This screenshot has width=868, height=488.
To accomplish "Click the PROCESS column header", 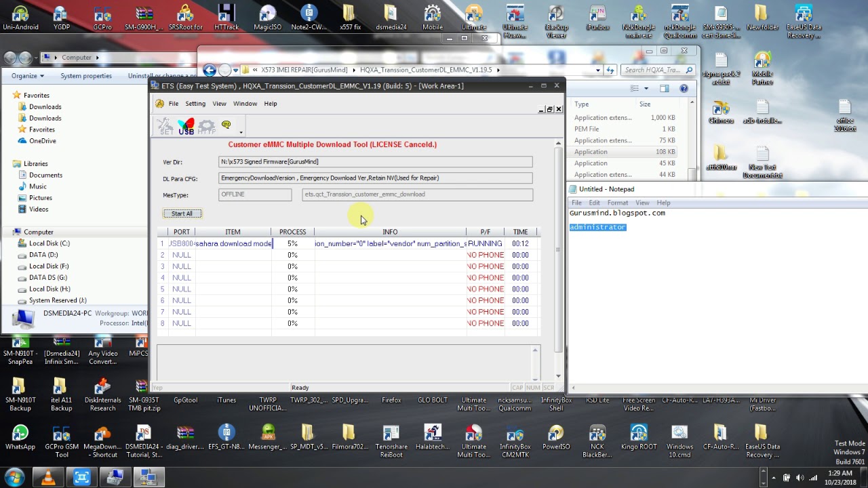I will pyautogui.click(x=292, y=232).
